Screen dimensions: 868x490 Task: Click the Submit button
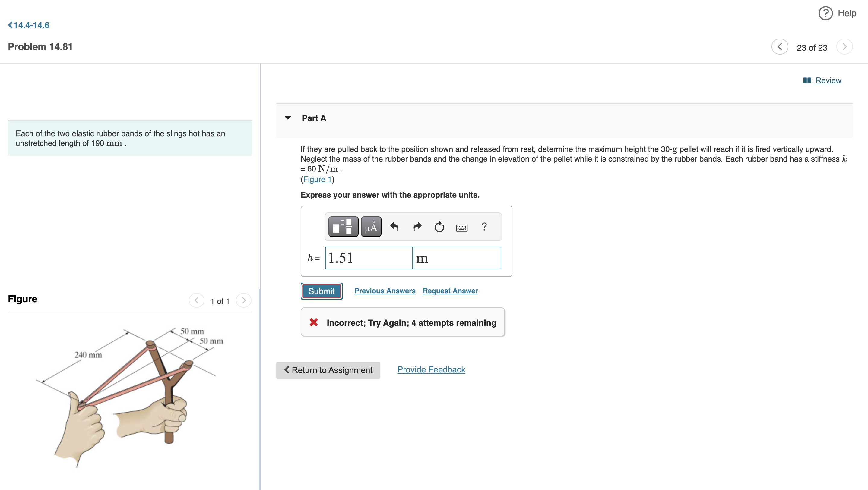point(321,291)
